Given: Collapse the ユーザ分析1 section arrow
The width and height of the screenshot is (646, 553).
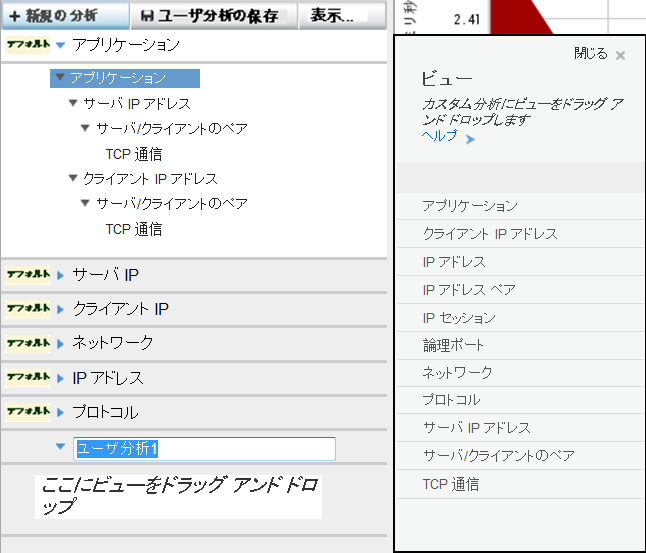Looking at the screenshot, I should 61,446.
